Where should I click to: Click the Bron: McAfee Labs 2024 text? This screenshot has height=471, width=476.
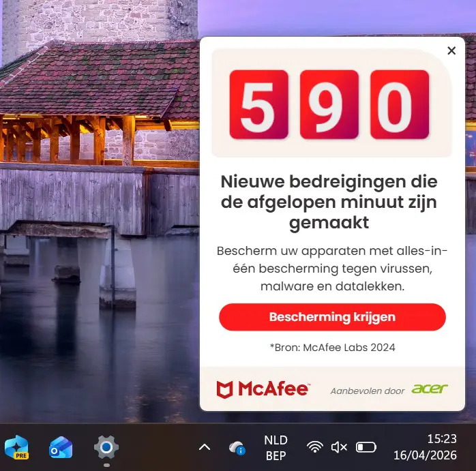pyautogui.click(x=332, y=347)
